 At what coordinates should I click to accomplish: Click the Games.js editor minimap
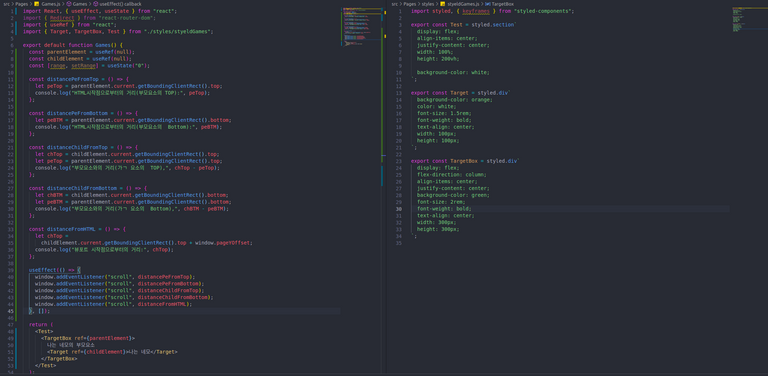tap(361, 27)
